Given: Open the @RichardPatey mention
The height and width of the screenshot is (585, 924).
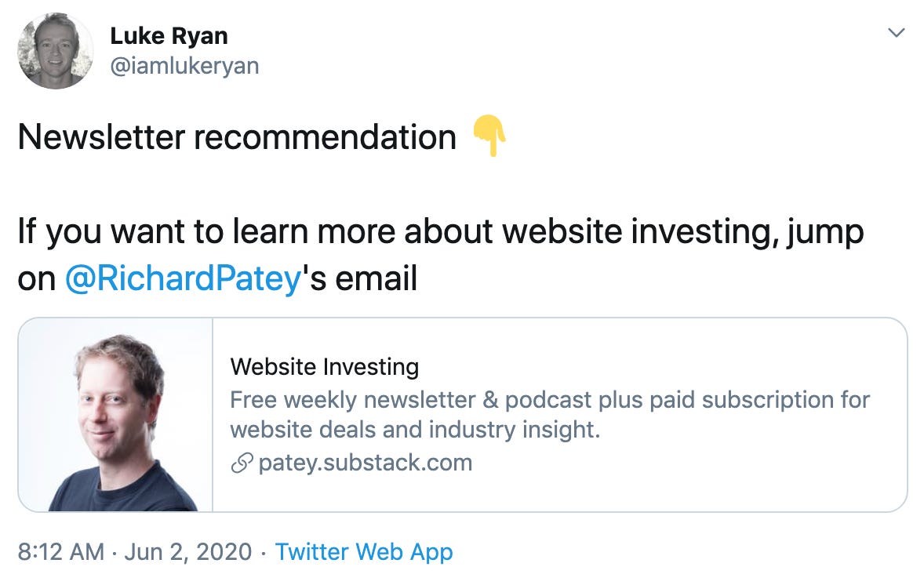Looking at the screenshot, I should pos(184,278).
